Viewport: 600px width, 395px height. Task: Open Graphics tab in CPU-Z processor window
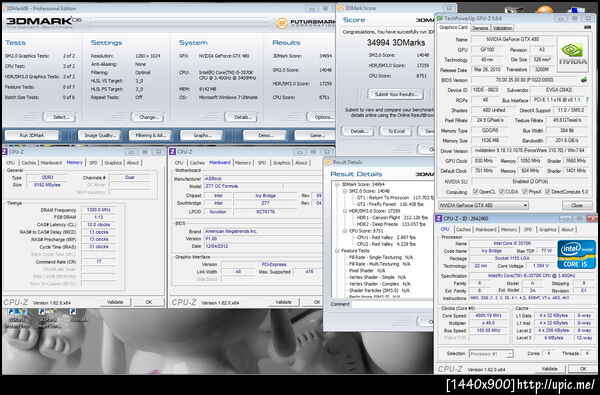coord(547,229)
